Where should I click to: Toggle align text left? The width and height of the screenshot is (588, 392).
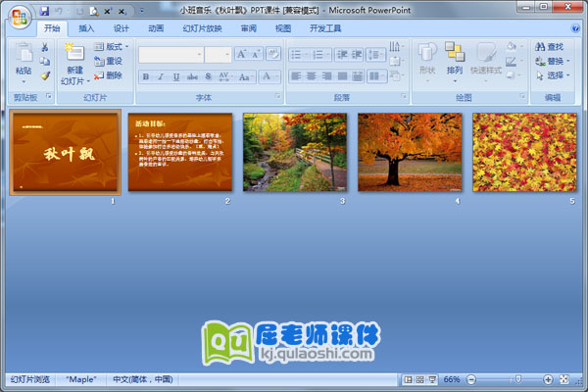(x=296, y=76)
